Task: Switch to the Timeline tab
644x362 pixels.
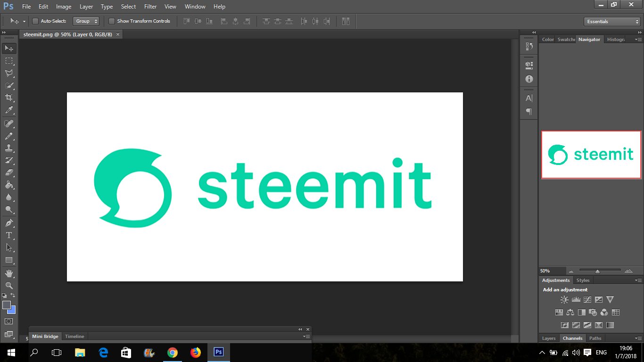Action: click(x=74, y=337)
